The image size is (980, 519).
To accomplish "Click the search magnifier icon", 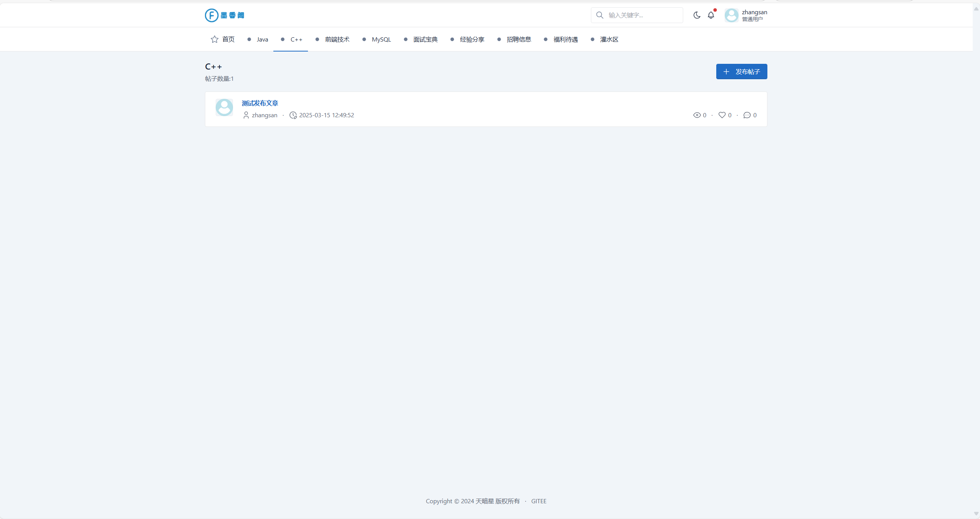I will click(600, 15).
